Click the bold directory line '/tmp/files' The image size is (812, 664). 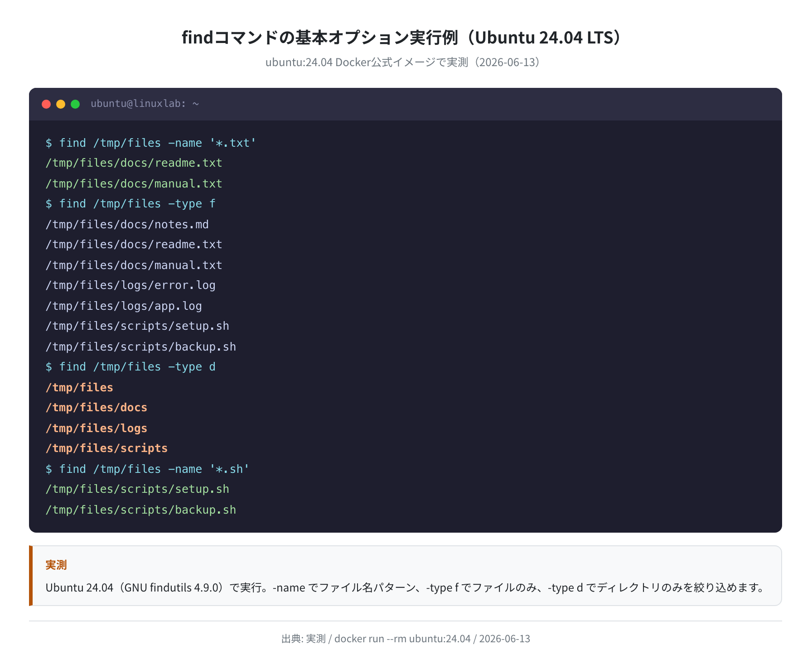click(79, 387)
